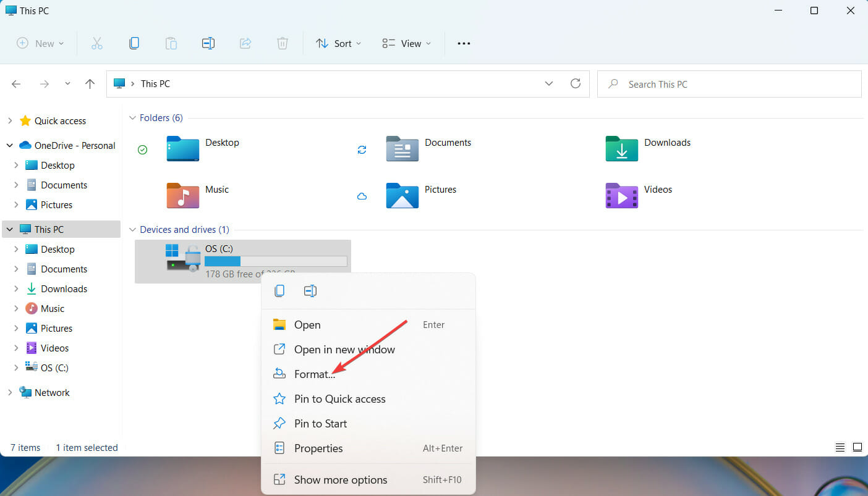Select Quick access in navigation pane
This screenshot has height=496, width=868.
pyautogui.click(x=60, y=120)
